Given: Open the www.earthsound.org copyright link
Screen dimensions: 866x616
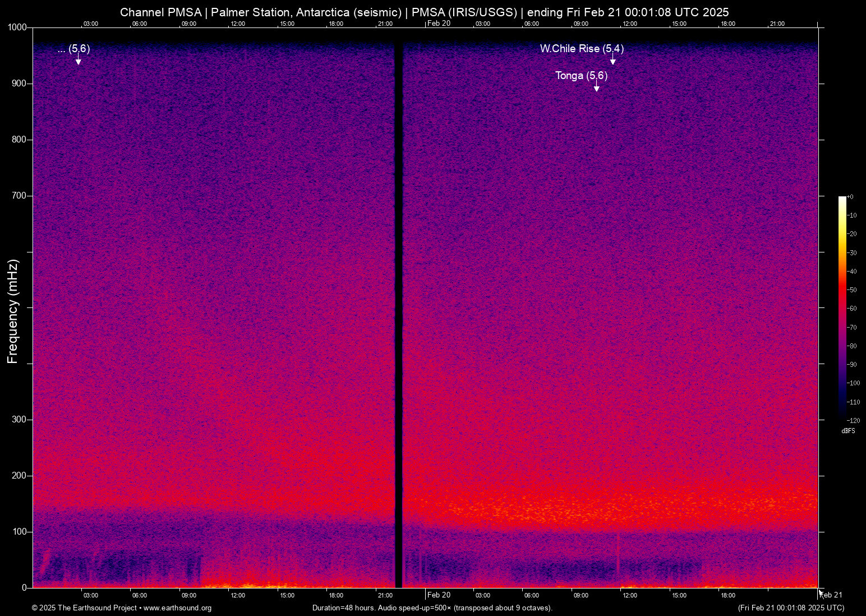Looking at the screenshot, I should coord(177,608).
